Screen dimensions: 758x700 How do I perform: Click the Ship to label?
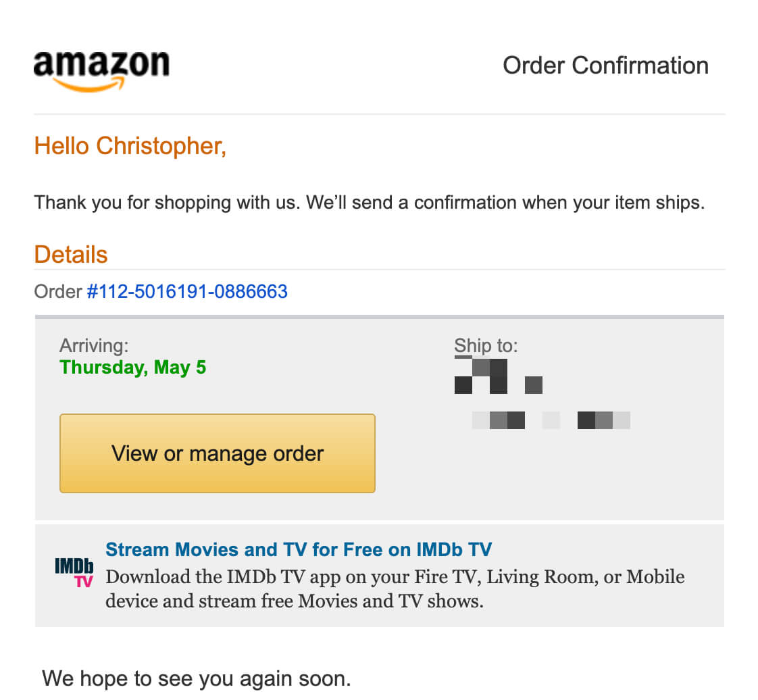(x=486, y=346)
